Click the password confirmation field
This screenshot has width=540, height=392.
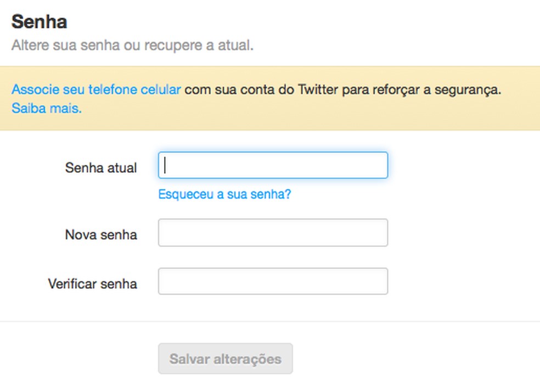coord(273,281)
